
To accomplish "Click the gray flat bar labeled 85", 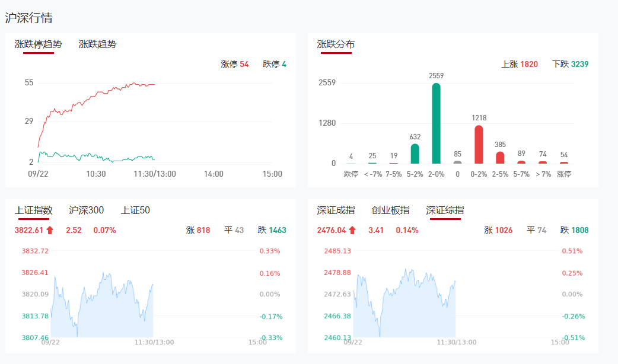I will (457, 162).
